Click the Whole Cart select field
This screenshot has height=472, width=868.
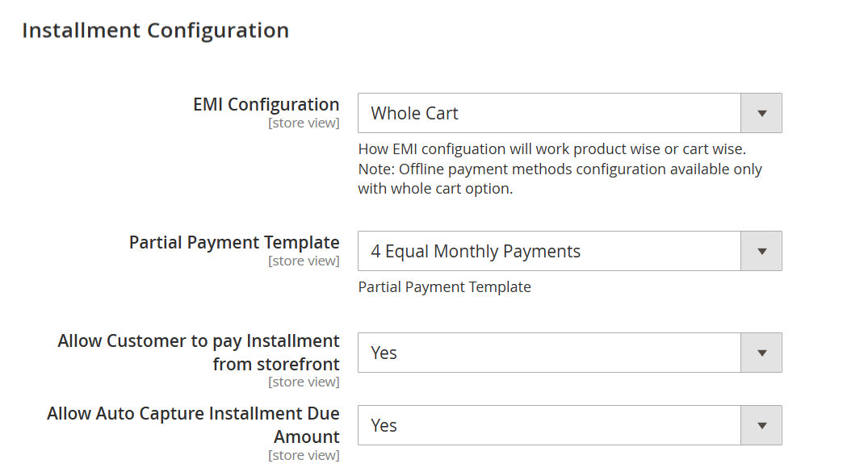pos(569,113)
